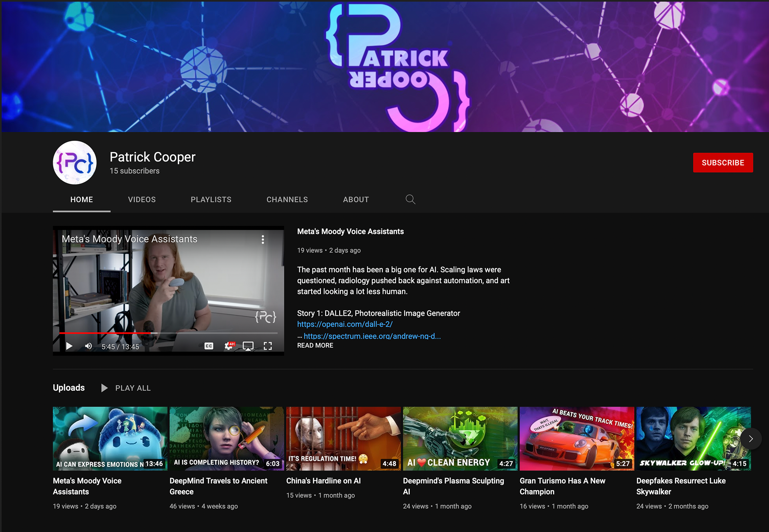Toggle mute with the volume icon
This screenshot has width=769, height=532.
(89, 345)
